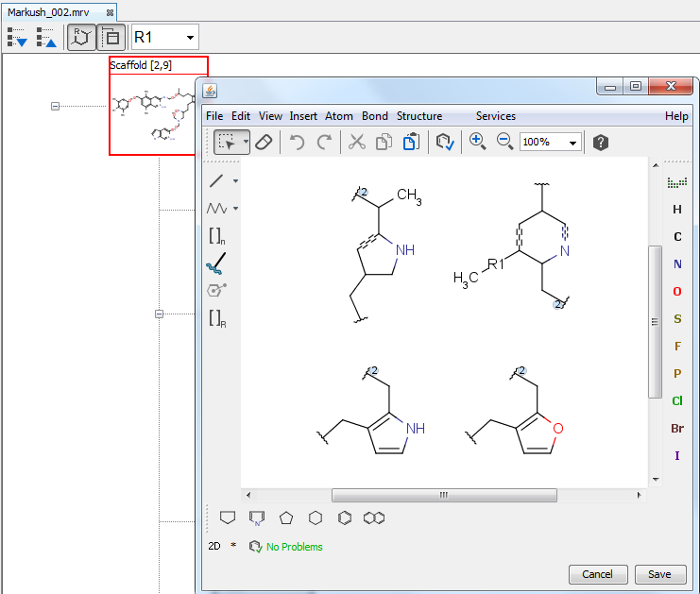The image size is (700, 594).
Task: Toggle the R-group structure view button
Action: tap(81, 38)
